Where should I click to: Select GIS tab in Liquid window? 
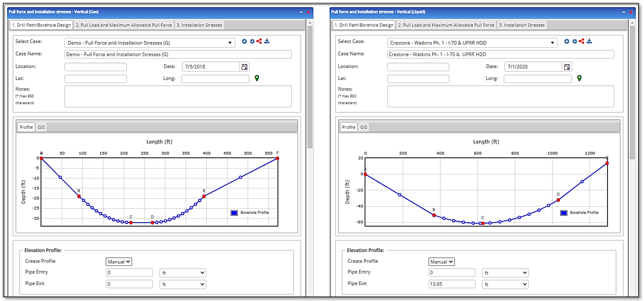tap(364, 128)
